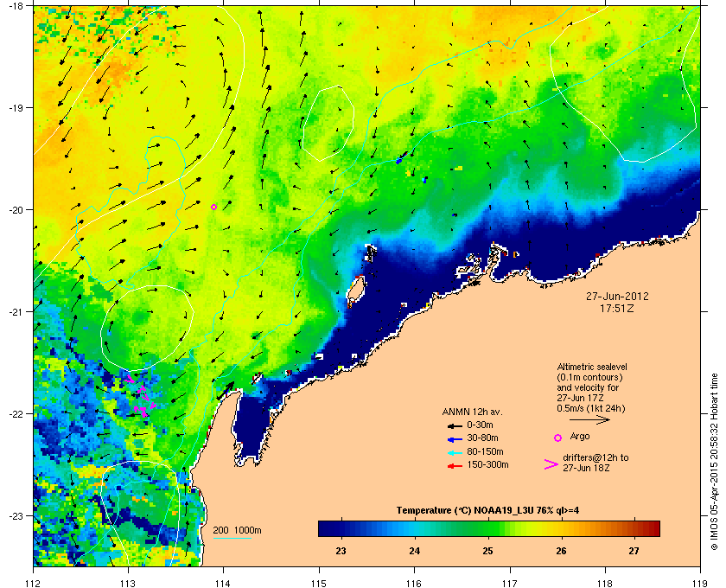Click the colorbar tick label 24
726x588 pixels.
(x=414, y=551)
